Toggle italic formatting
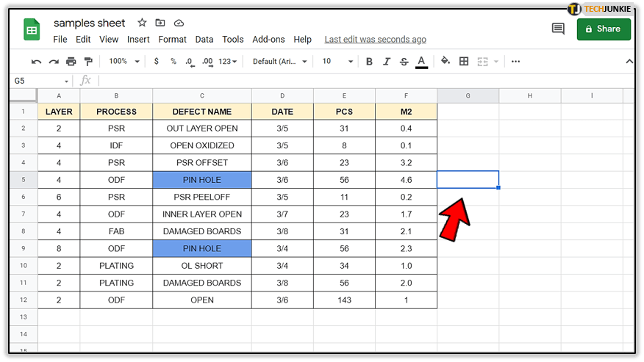This screenshot has width=644, height=362. pos(386,62)
